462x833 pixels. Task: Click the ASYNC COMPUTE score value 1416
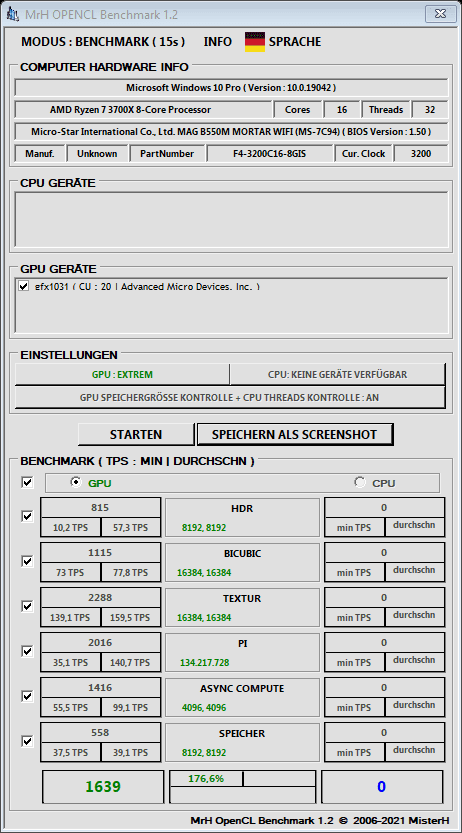[100, 688]
